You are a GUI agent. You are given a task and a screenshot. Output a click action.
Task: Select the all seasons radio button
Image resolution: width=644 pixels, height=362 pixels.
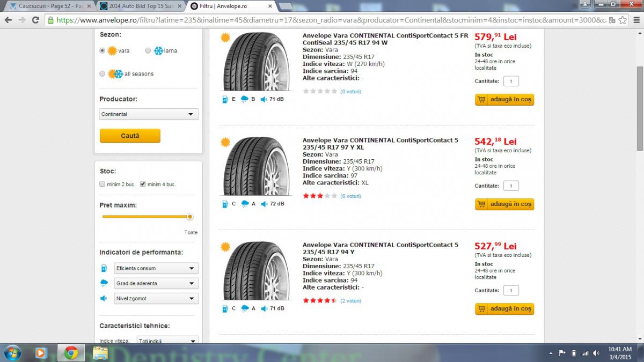[x=103, y=73]
